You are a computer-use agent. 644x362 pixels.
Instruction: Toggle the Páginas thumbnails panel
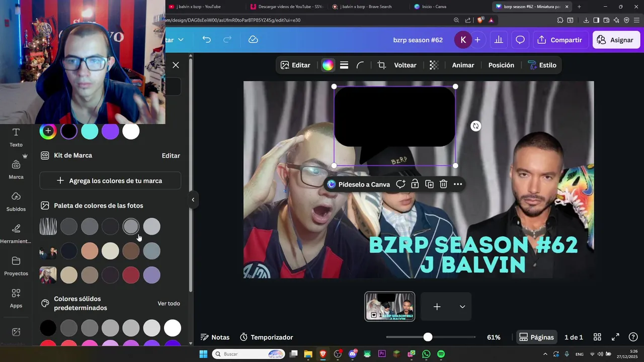[536, 337]
